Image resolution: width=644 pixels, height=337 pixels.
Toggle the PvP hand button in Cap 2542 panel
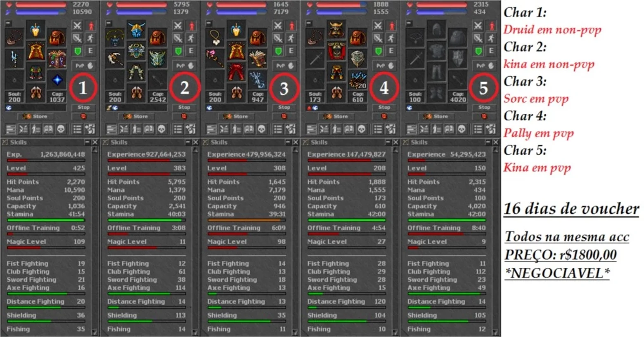pyautogui.click(x=184, y=66)
